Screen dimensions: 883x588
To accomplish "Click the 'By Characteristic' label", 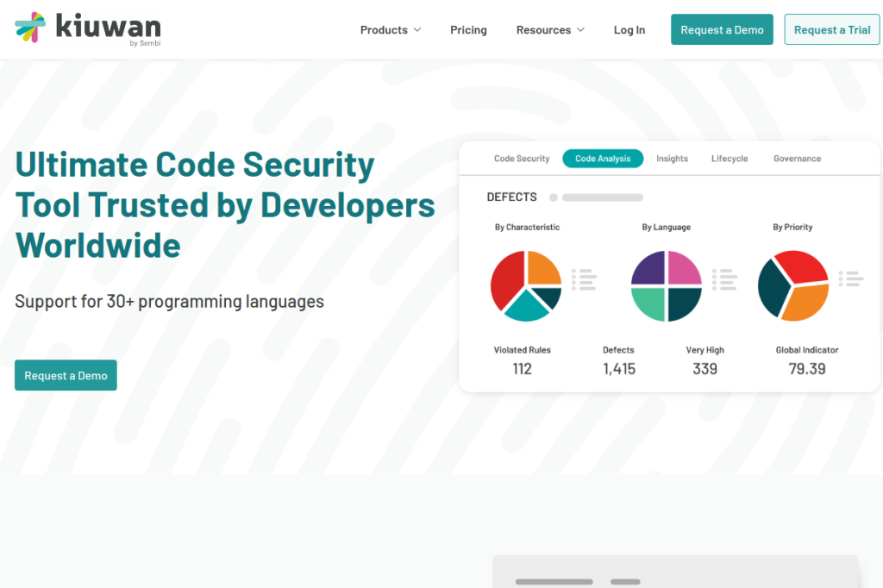I will pyautogui.click(x=527, y=227).
